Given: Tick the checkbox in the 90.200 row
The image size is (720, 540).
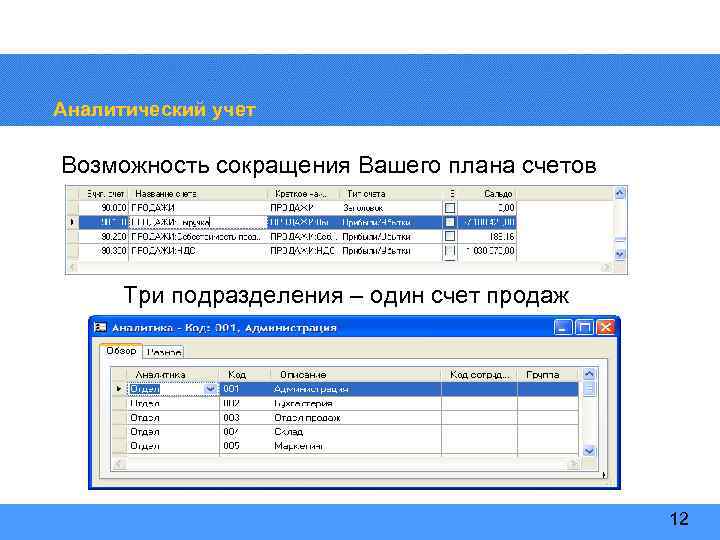Looking at the screenshot, I should [x=450, y=236].
